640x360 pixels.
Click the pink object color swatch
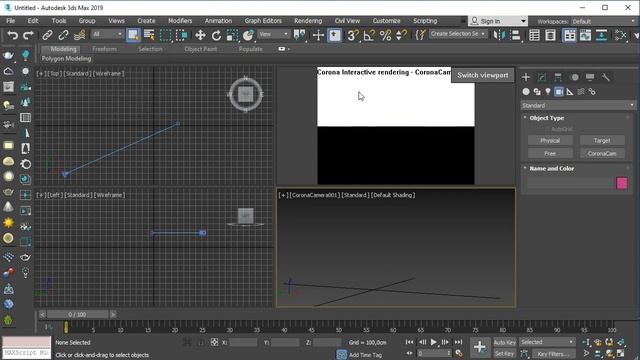pos(622,183)
